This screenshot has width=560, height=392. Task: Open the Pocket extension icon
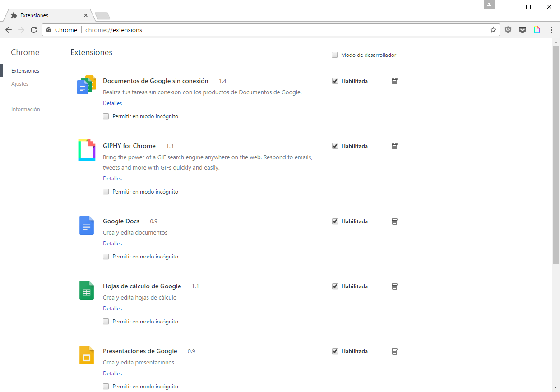523,30
